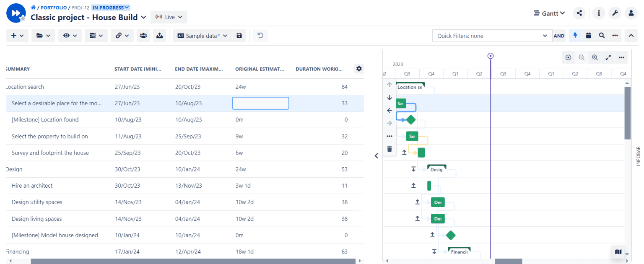Open the column settings gear icon
The width and height of the screenshot is (644, 264).
pyautogui.click(x=359, y=68)
